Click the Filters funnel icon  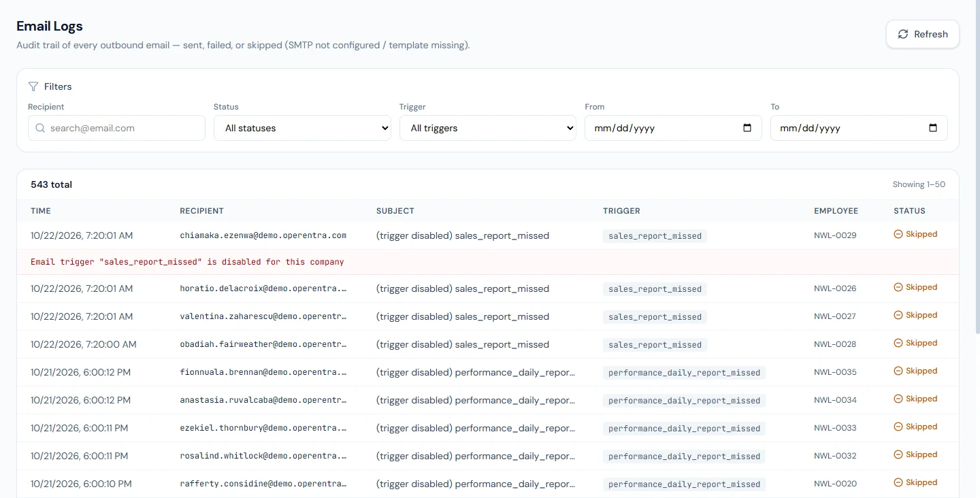pyautogui.click(x=33, y=86)
